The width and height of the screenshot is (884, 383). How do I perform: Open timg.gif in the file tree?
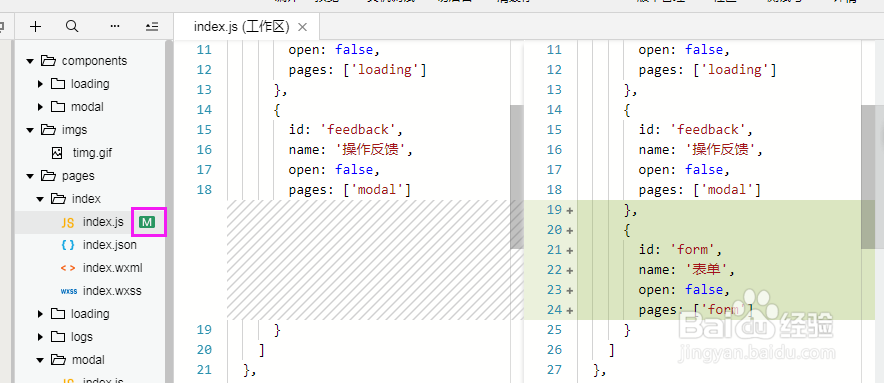pyautogui.click(x=92, y=153)
